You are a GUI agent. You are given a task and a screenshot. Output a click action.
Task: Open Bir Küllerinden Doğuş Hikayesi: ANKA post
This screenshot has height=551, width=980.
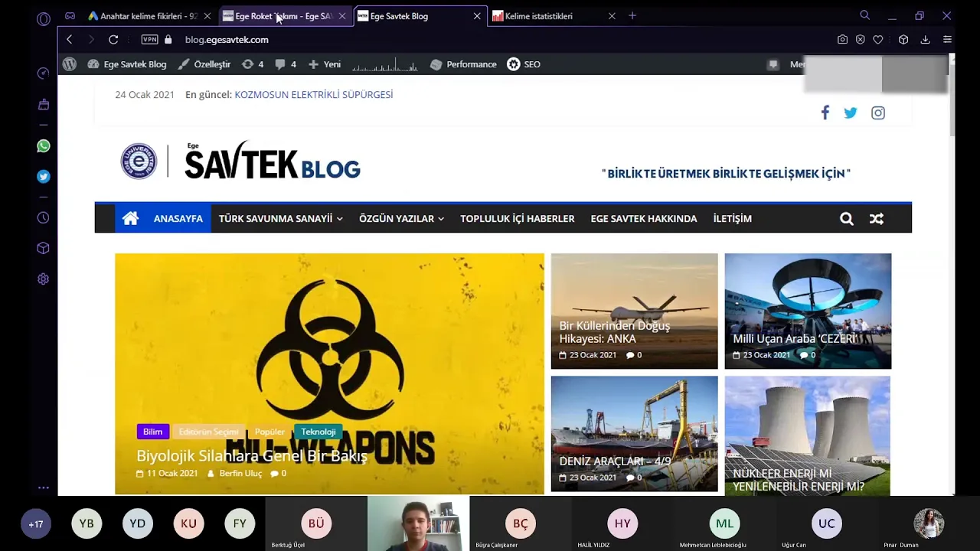click(x=615, y=332)
